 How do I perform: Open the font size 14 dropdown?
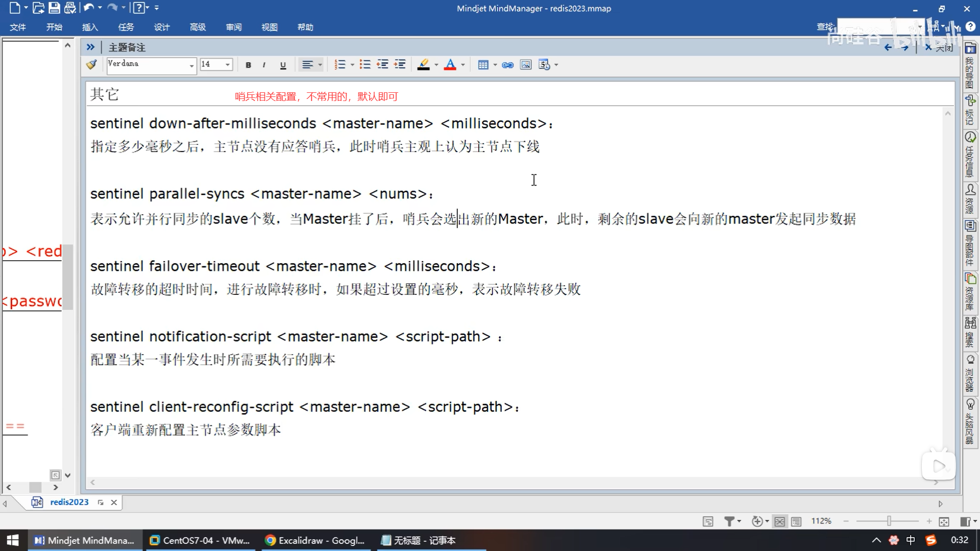point(228,65)
